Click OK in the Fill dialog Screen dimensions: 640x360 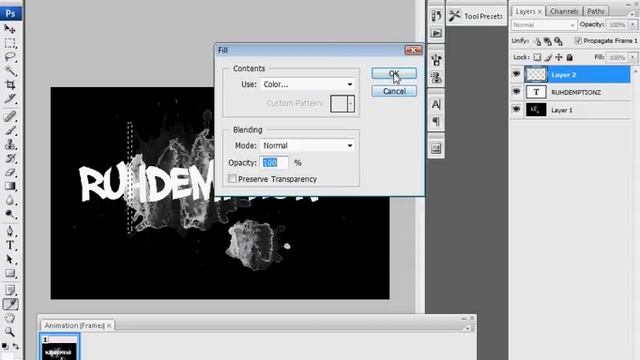(x=394, y=73)
